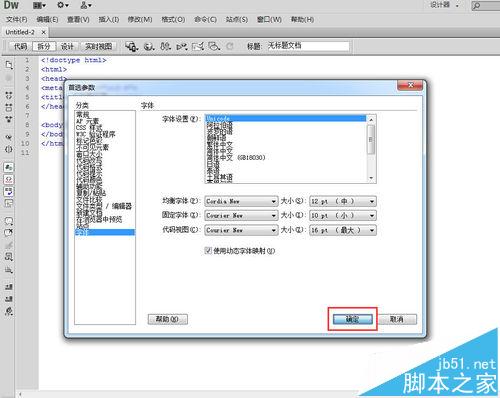Click the Select Parent Tag icon
Screen dimensions: 500x398
pos(9,137)
